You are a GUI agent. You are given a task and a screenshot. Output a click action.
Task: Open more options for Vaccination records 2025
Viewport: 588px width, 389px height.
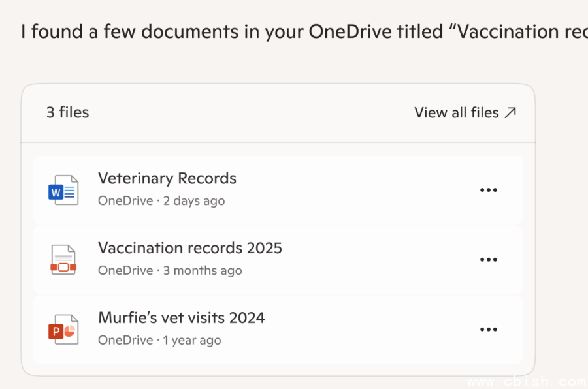pyautogui.click(x=489, y=260)
